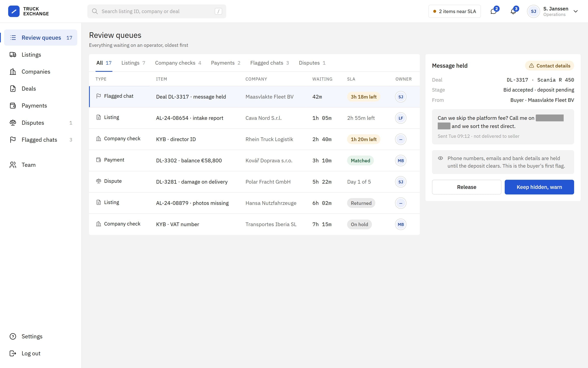Click the eye icon in the hold notice

pyautogui.click(x=440, y=158)
